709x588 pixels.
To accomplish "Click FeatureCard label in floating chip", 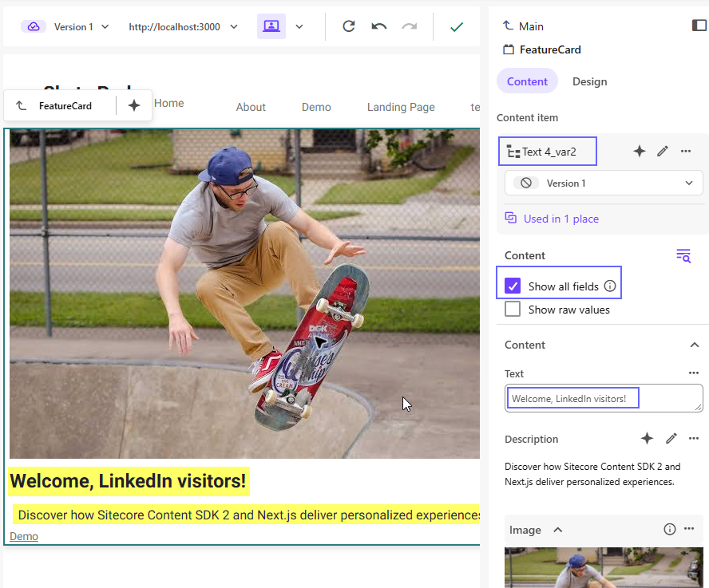I will coord(65,106).
